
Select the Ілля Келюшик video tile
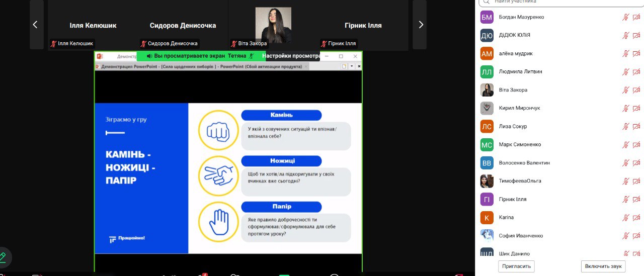[93, 25]
